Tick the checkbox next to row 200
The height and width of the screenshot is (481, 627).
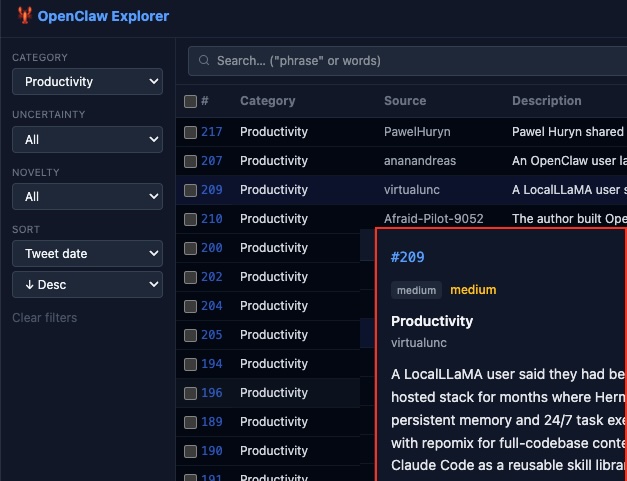[x=191, y=248]
